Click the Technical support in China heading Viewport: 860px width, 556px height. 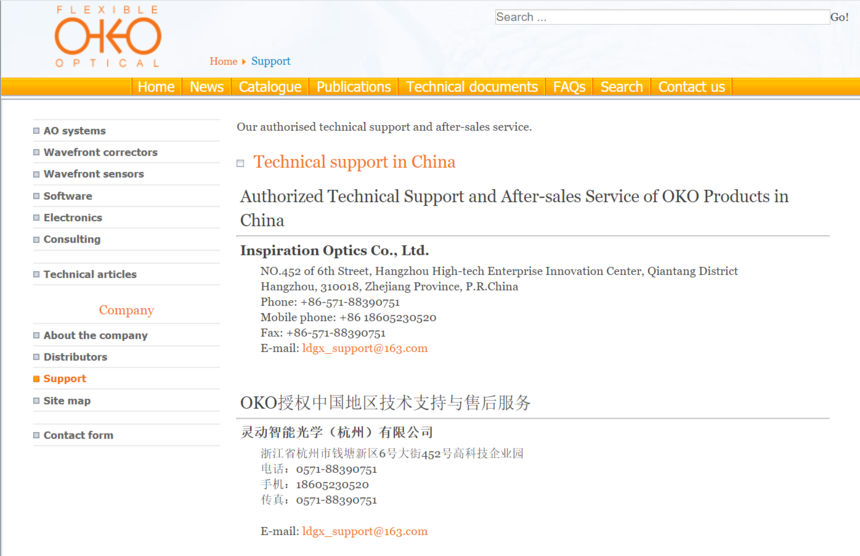tap(354, 162)
